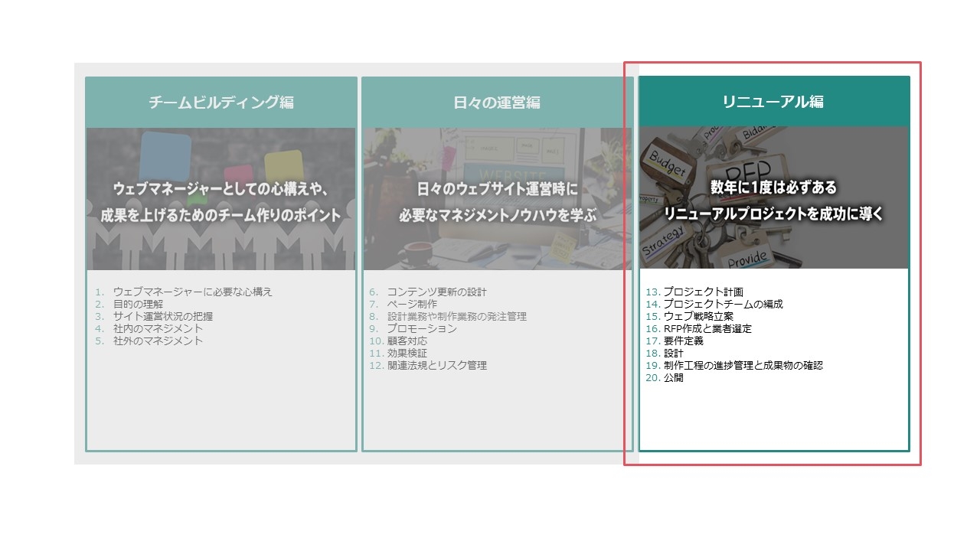
Task: Open ウェブマネージャーに必要な心構え list item
Action: pyautogui.click(x=192, y=292)
